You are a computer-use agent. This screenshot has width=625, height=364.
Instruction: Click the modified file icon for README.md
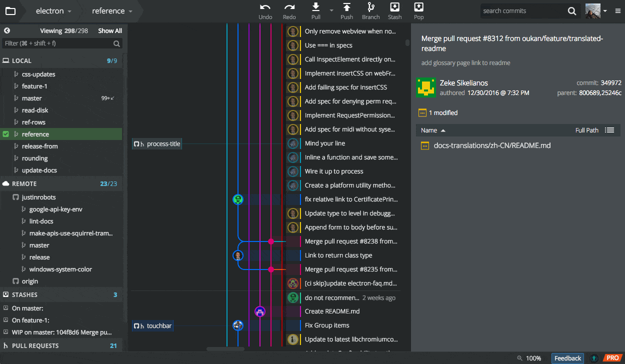(425, 146)
